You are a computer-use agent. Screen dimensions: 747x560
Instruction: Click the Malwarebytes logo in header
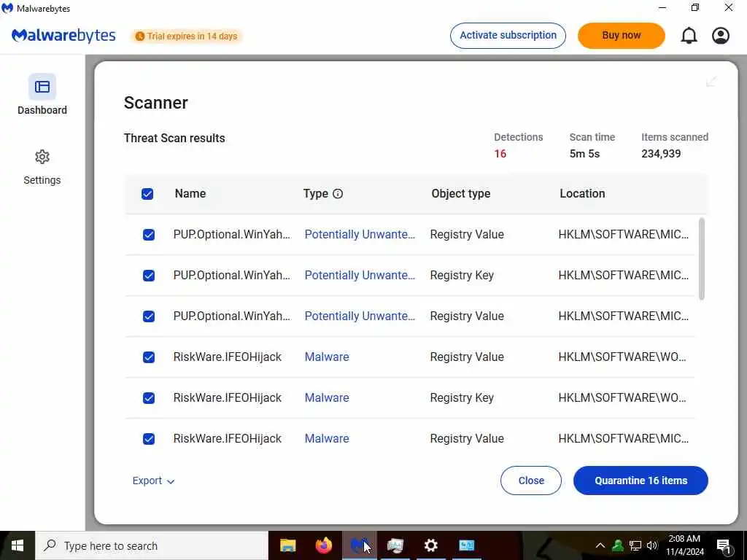point(63,36)
